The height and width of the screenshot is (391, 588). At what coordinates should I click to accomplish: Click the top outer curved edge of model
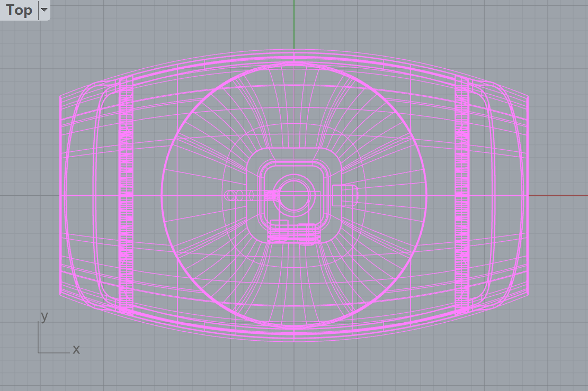[294, 50]
